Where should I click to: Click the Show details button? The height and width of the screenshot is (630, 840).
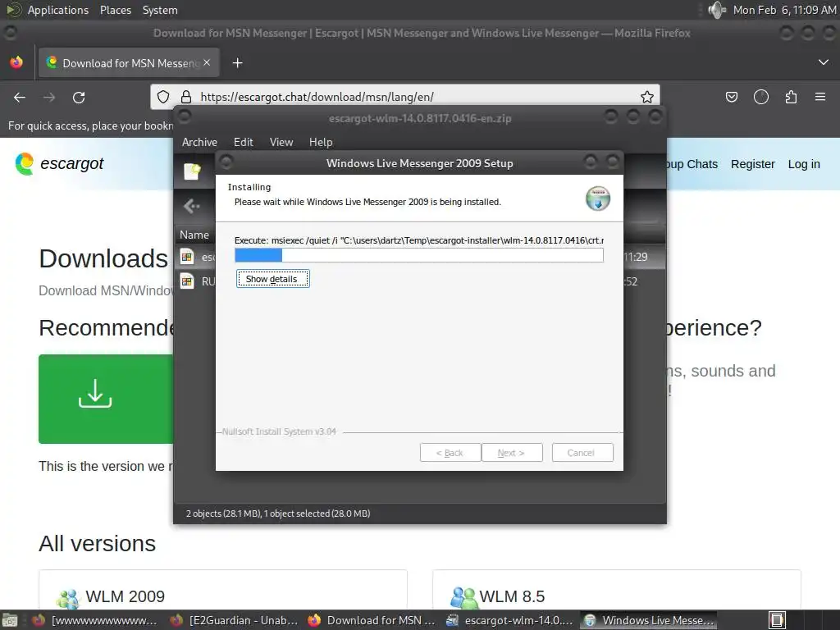(272, 279)
